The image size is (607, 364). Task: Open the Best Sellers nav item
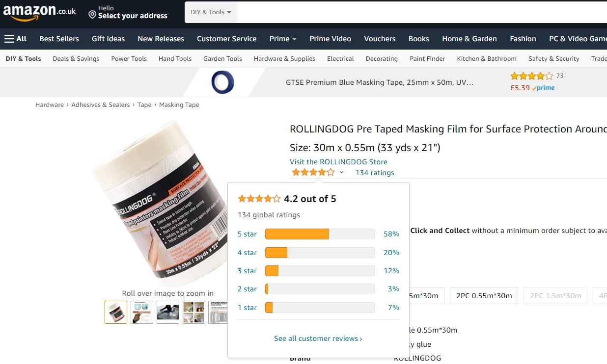tap(59, 39)
